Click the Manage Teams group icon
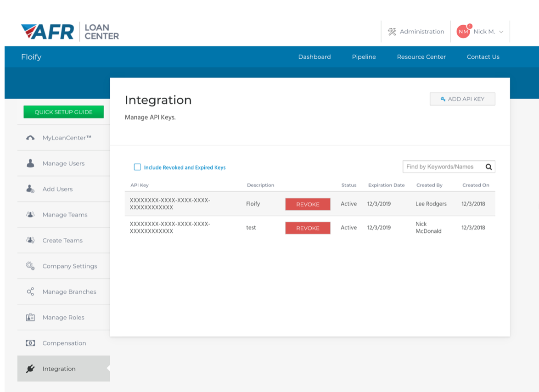Image resolution: width=539 pixels, height=392 pixels. [30, 215]
